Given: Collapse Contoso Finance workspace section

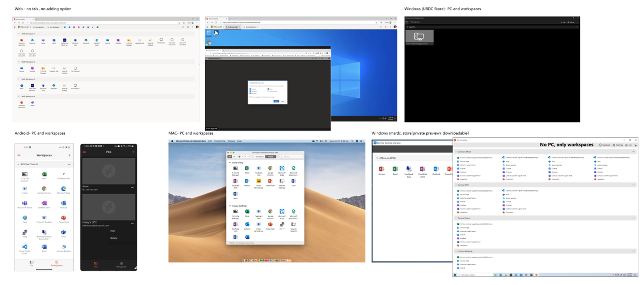Looking at the screenshot, I should click(x=456, y=218).
